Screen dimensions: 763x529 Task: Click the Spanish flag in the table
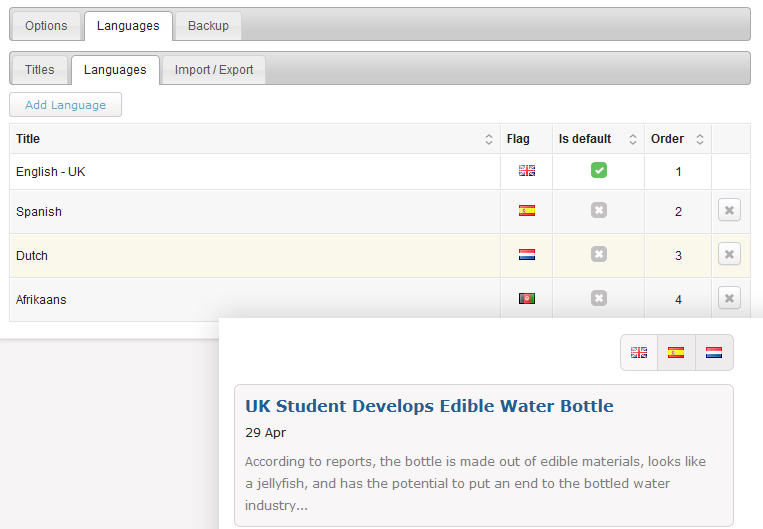(x=527, y=211)
